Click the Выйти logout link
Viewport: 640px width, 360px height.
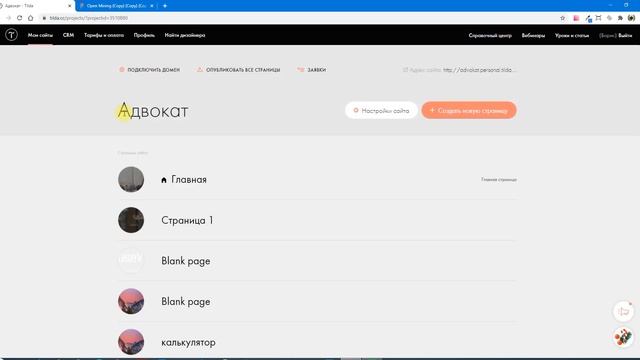point(625,36)
